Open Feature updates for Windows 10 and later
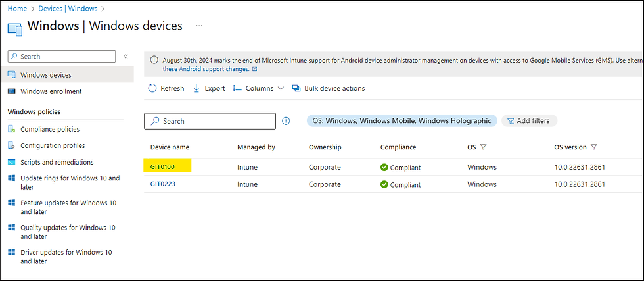Image resolution: width=644 pixels, height=281 pixels. tap(68, 207)
